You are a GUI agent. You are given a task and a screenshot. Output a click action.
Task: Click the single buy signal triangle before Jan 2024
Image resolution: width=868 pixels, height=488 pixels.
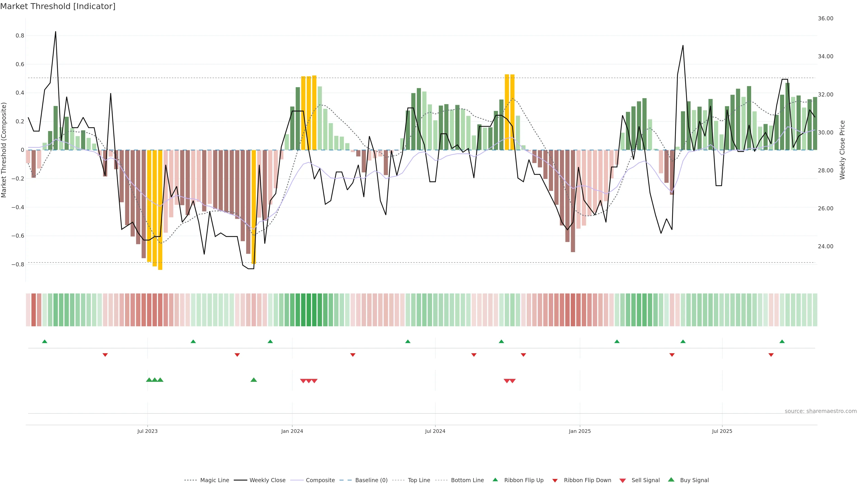(x=254, y=380)
